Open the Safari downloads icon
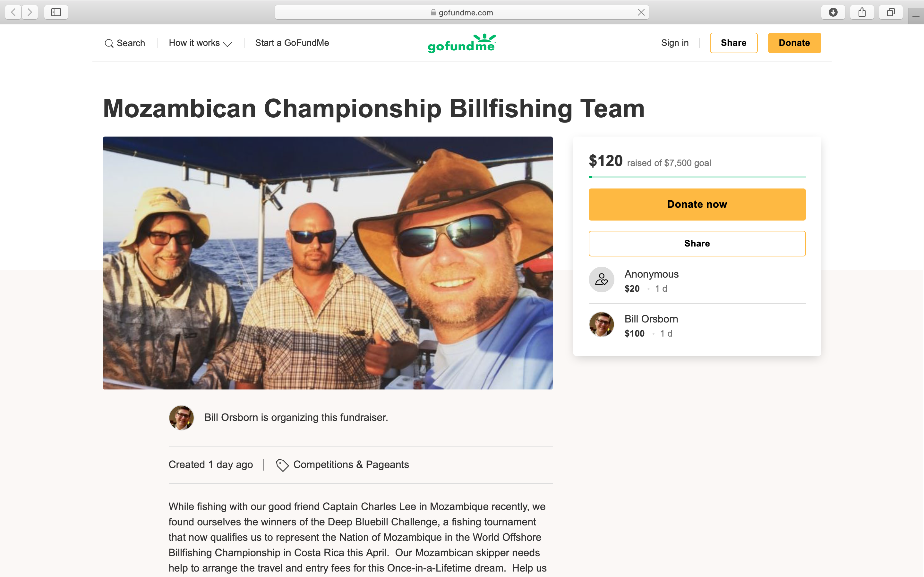Viewport: 924px width, 577px height. [833, 12]
